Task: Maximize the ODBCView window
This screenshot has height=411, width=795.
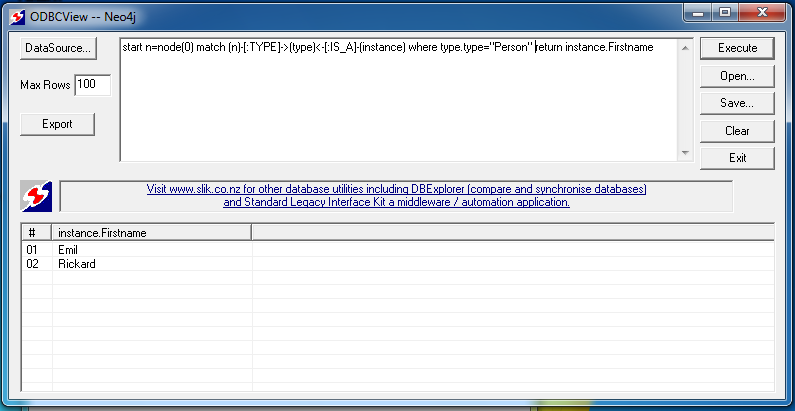Action: click(725, 13)
